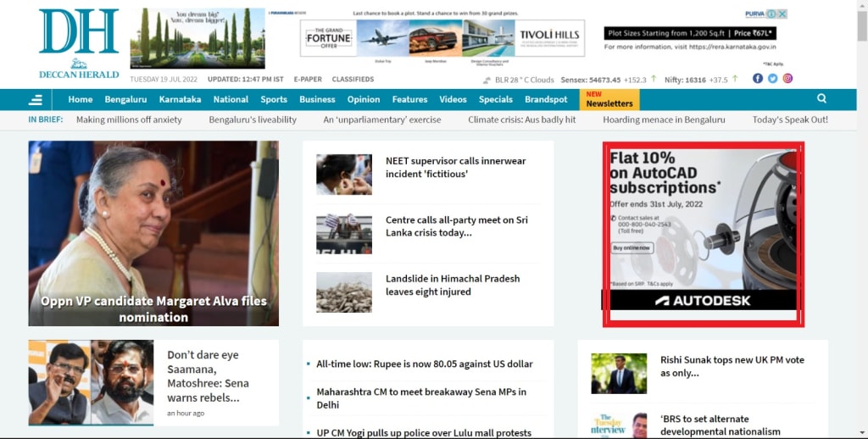
Task: Click the Grand Fortune Tivoli Hills ad
Action: pyautogui.click(x=442, y=38)
